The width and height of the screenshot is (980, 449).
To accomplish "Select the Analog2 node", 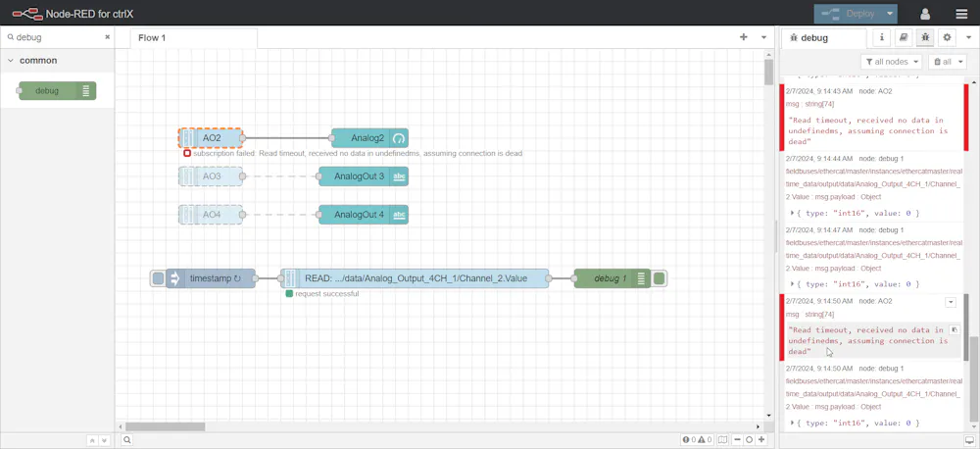I will [369, 138].
